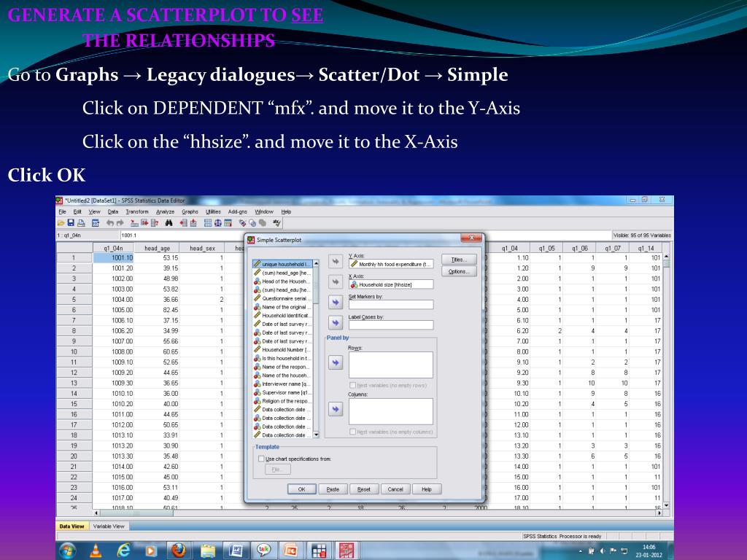Open the Utilities menu
Viewport: 747px width, 560px height.
pyautogui.click(x=213, y=211)
